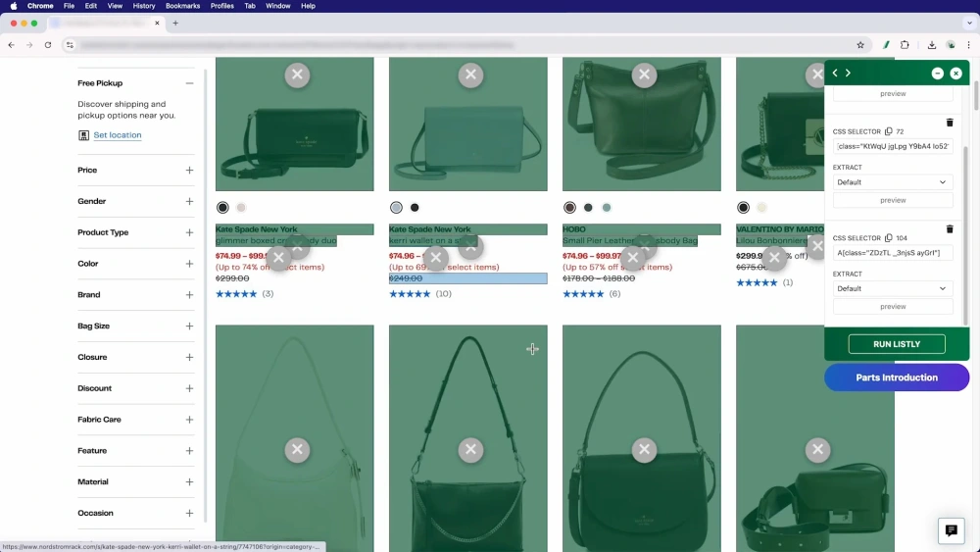Remove selection on second-row first bag image

(x=297, y=449)
